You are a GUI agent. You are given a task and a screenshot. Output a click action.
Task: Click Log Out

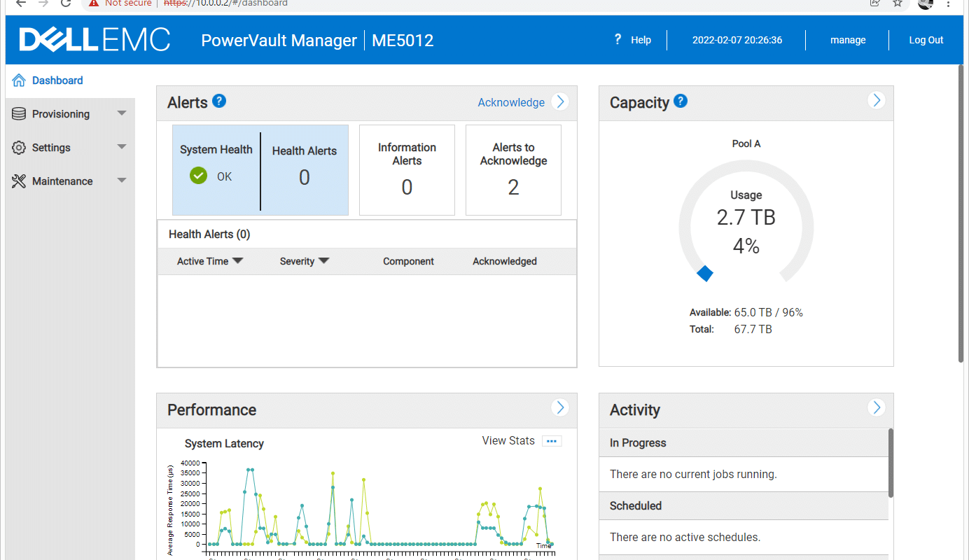tap(926, 40)
